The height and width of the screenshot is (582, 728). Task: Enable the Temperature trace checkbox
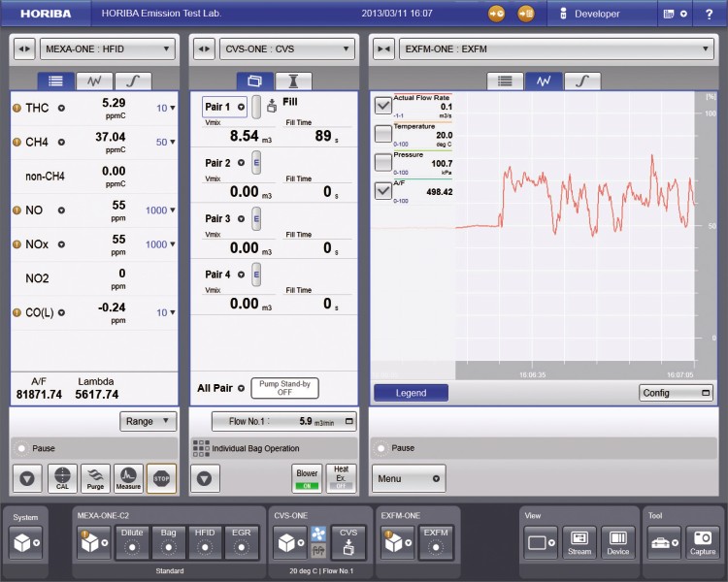coord(383,133)
